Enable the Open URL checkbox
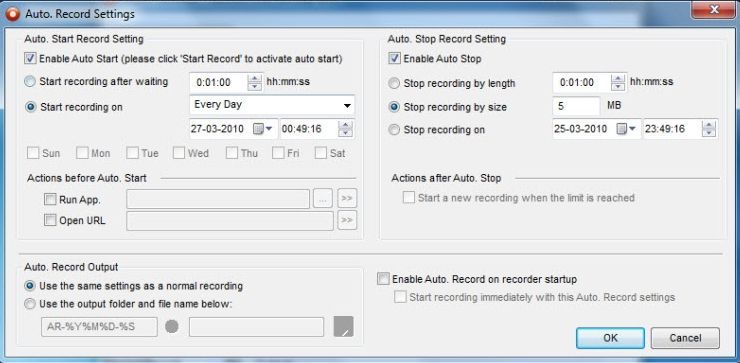This screenshot has width=740, height=363. 50,220
